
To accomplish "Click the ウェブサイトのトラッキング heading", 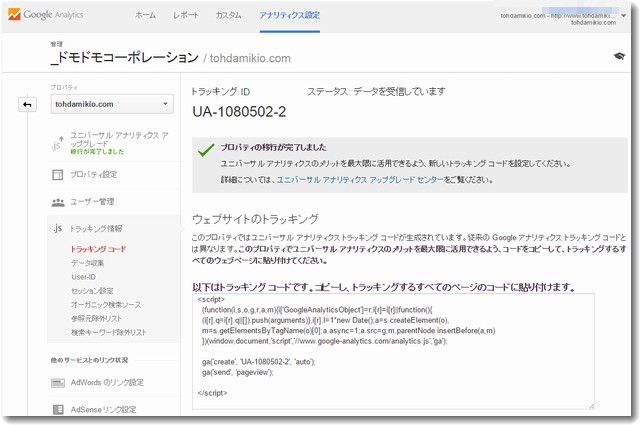I will (x=255, y=219).
